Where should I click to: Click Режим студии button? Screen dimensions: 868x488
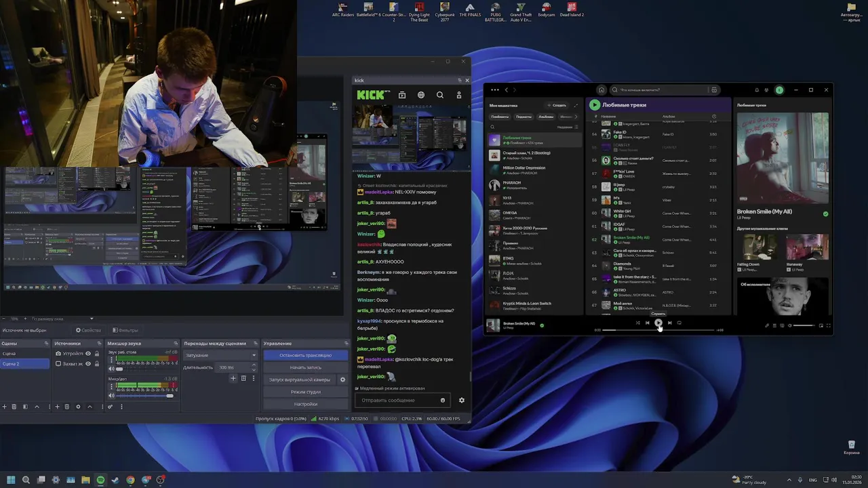[x=306, y=392]
